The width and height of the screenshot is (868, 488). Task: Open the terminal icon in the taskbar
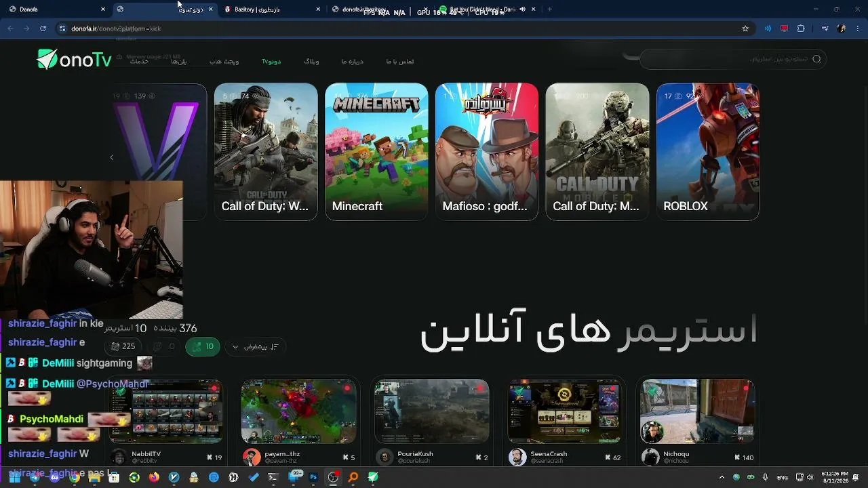[273, 477]
